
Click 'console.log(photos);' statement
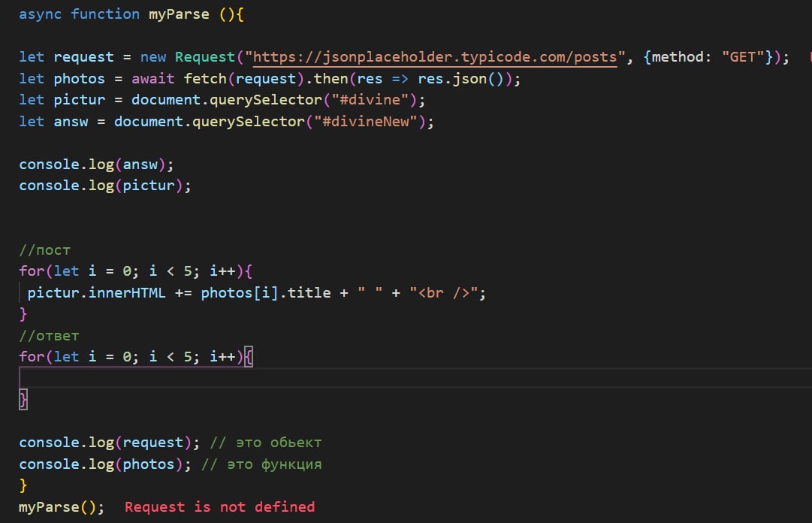coord(105,464)
